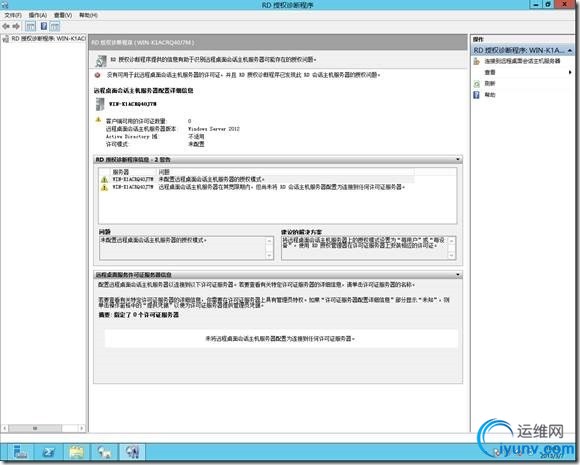The height and width of the screenshot is (465, 580).
Task: Collapse the 远程桌面服务许可证服务器信息 section
Action: 458,275
